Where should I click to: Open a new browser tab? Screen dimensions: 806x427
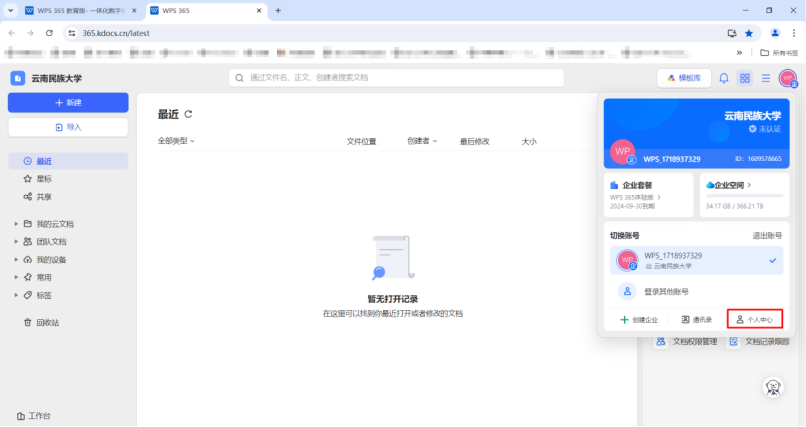tap(278, 10)
